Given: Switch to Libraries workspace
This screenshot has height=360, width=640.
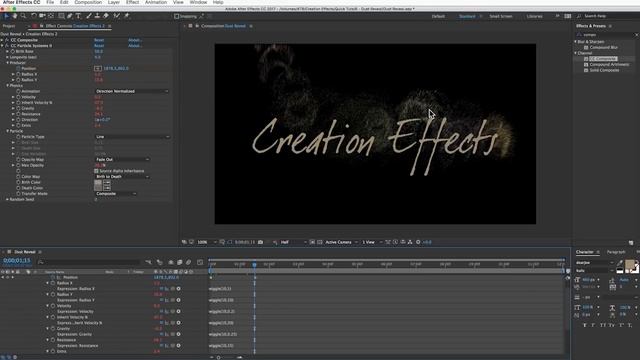Looking at the screenshot, I should point(534,16).
